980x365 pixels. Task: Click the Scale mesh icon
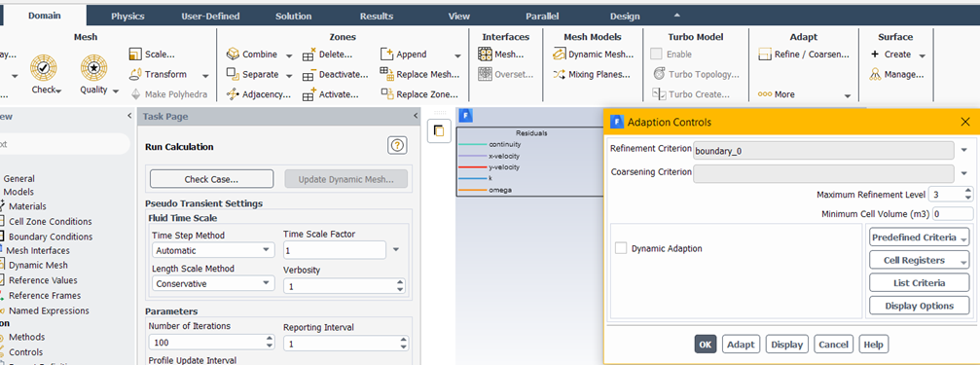pos(135,55)
